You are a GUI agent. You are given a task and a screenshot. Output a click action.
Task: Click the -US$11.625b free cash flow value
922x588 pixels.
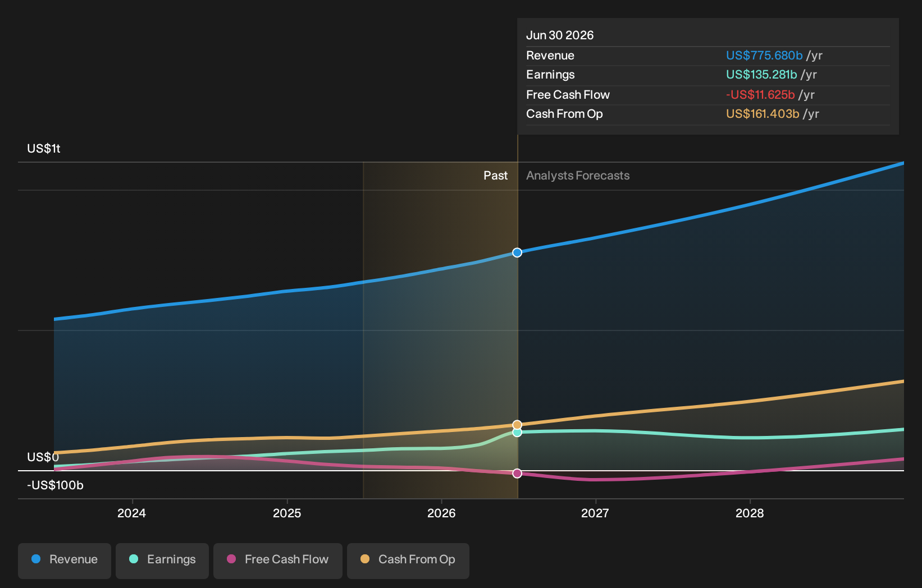click(x=760, y=95)
